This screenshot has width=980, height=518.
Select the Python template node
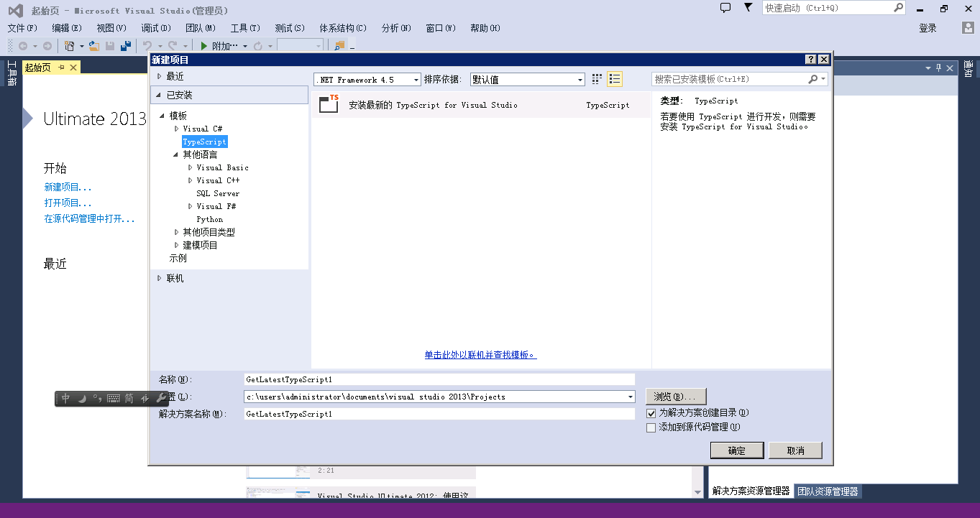(x=210, y=219)
